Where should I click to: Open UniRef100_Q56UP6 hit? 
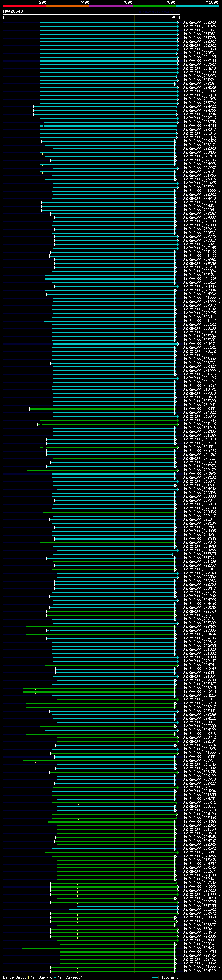point(199,416)
